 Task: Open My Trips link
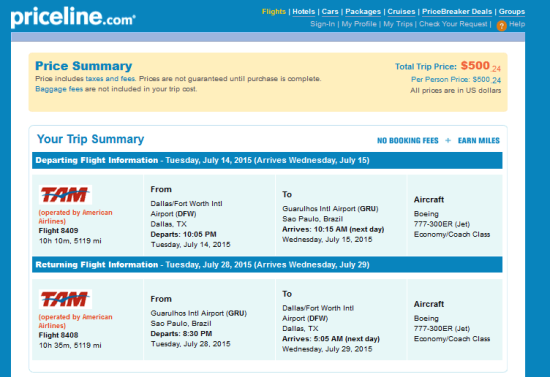398,24
